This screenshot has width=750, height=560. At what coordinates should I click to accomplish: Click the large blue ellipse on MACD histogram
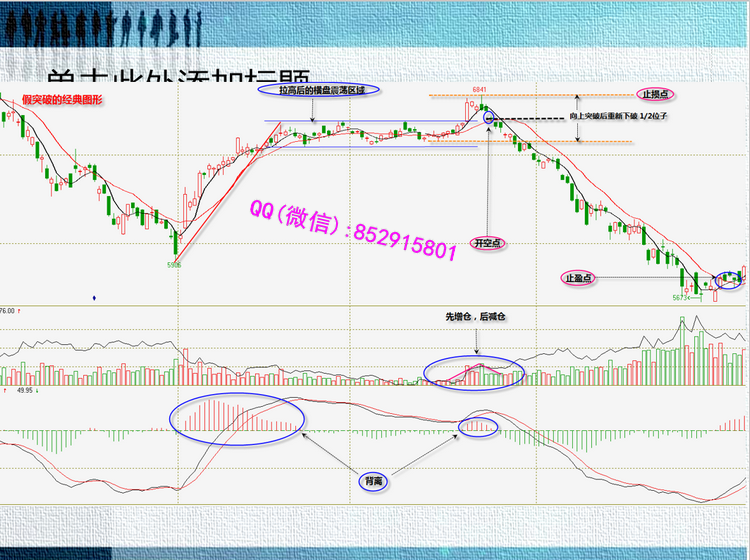236,414
